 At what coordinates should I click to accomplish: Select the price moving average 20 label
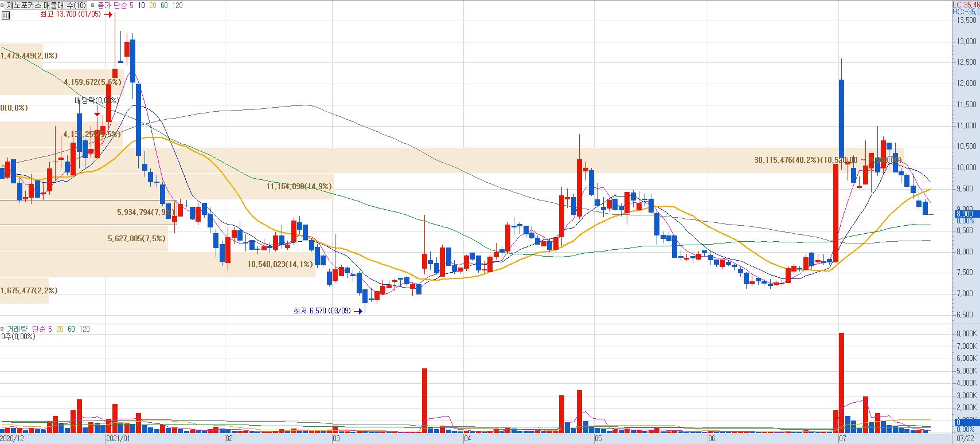tap(153, 5)
